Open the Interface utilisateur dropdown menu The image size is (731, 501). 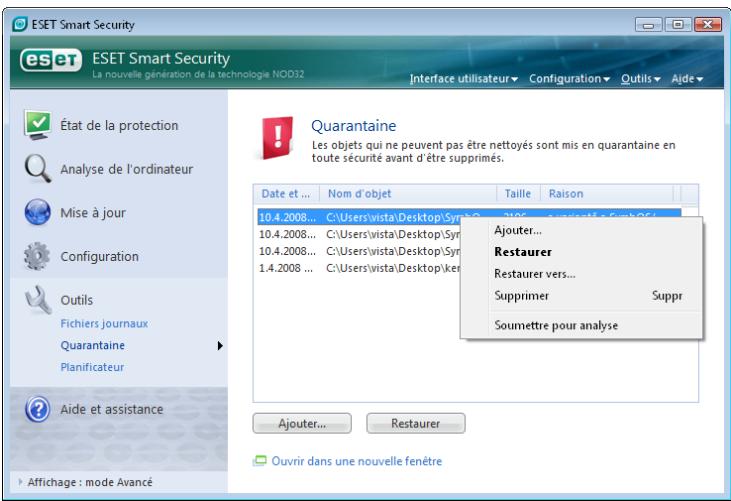click(x=464, y=79)
